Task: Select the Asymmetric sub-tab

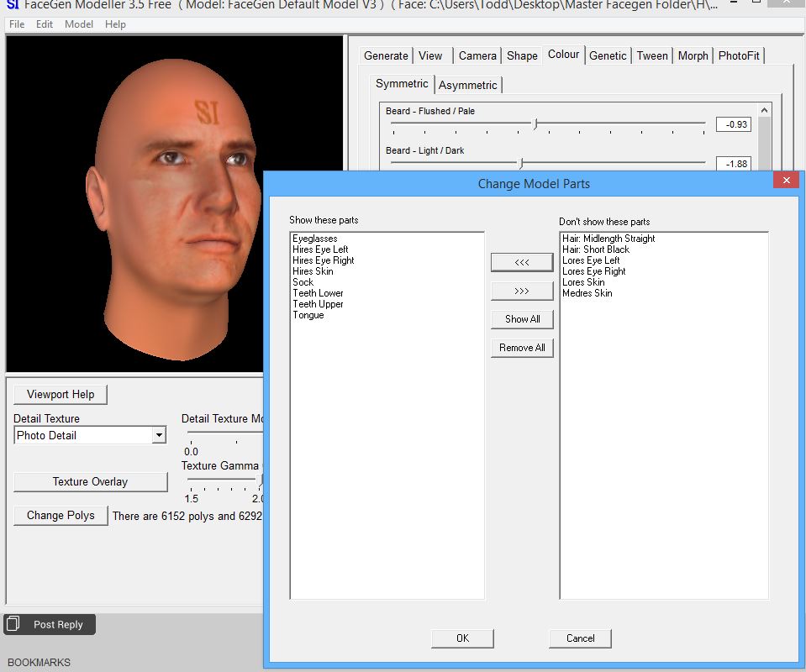Action: [468, 85]
